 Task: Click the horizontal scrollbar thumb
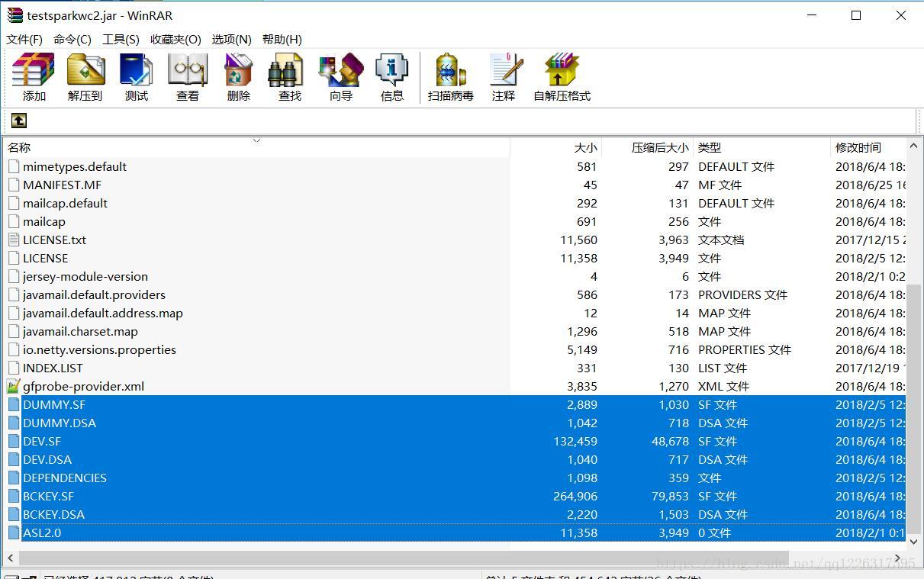(404, 558)
